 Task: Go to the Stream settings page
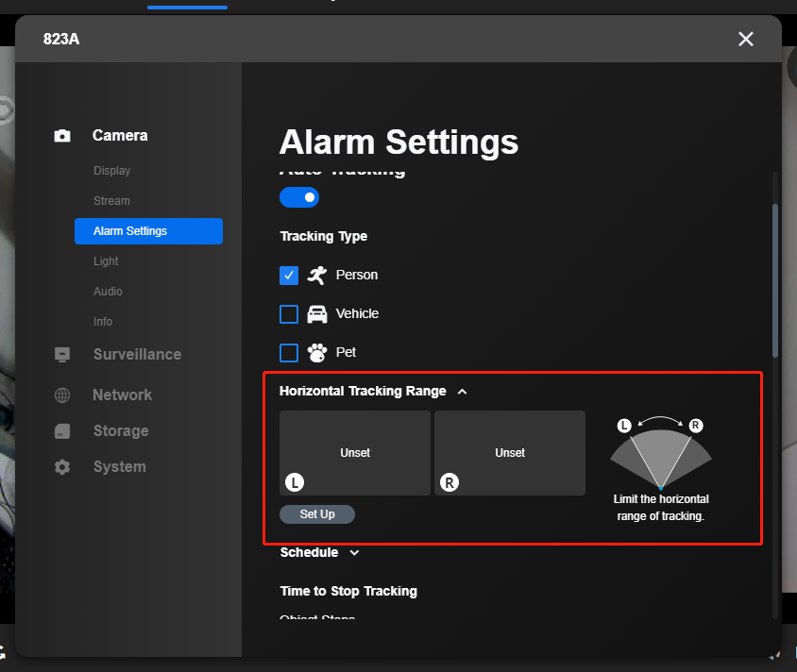click(x=111, y=201)
